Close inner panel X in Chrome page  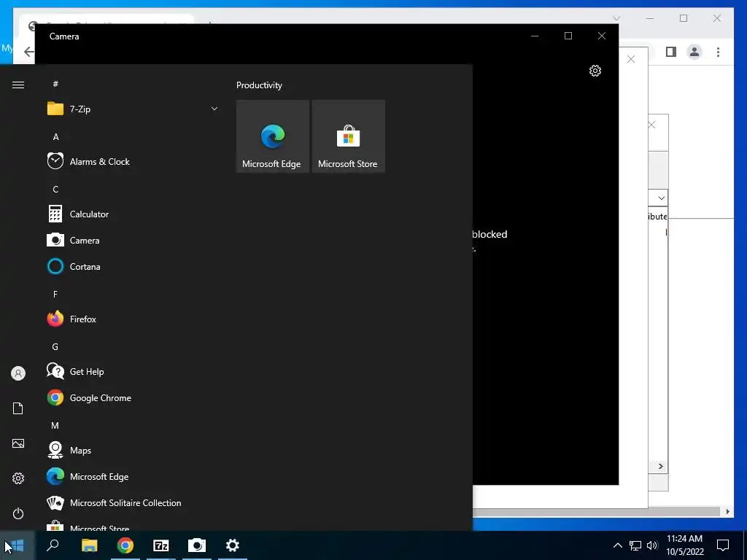(x=651, y=125)
